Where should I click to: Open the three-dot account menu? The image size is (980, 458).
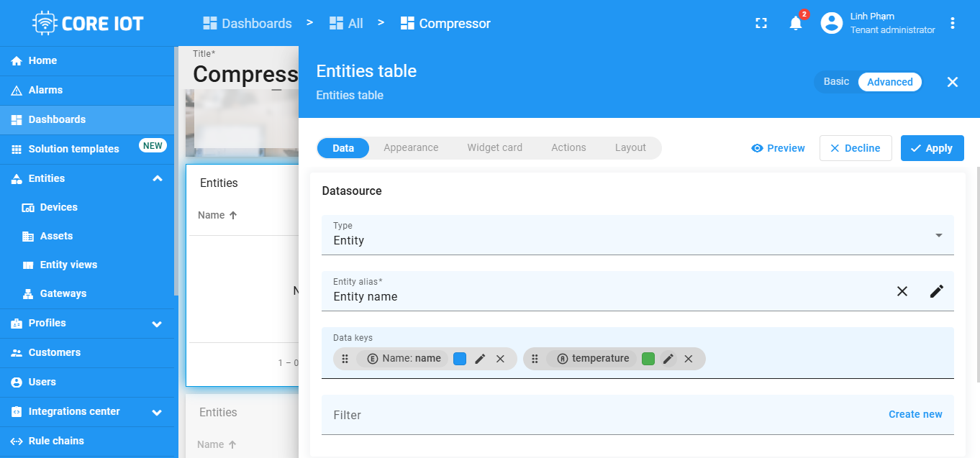pos(953,23)
